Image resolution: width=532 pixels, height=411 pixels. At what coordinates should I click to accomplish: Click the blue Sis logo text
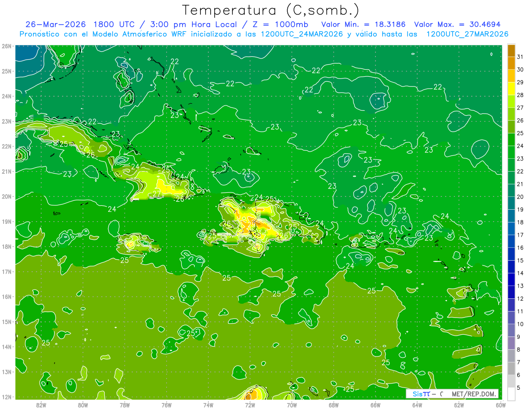(x=418, y=394)
